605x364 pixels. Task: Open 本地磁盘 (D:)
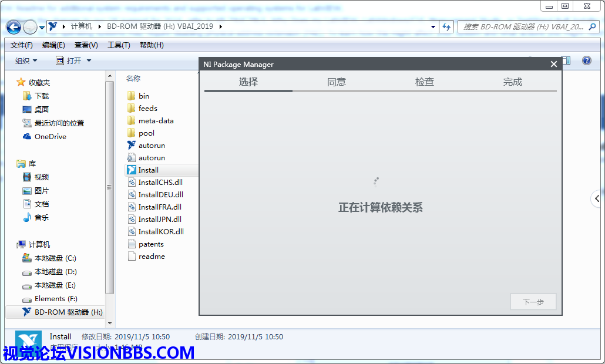[49, 271]
